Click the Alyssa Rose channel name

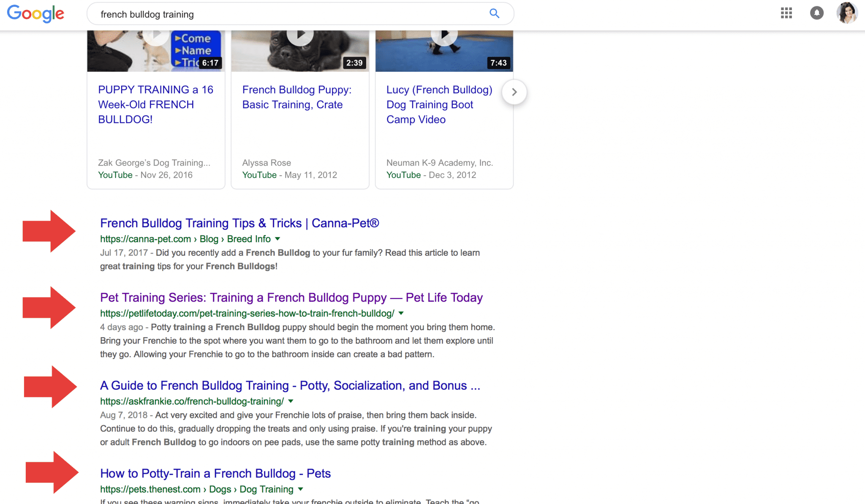(x=267, y=163)
